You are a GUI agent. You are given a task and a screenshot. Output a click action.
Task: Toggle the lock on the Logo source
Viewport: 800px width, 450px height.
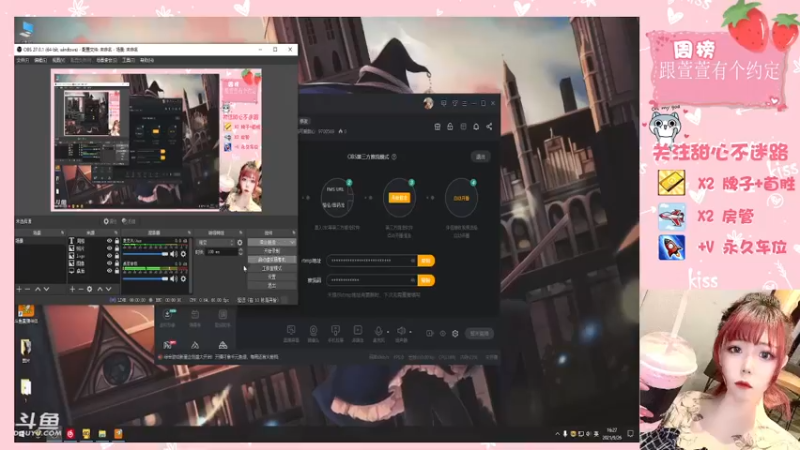[x=117, y=256]
